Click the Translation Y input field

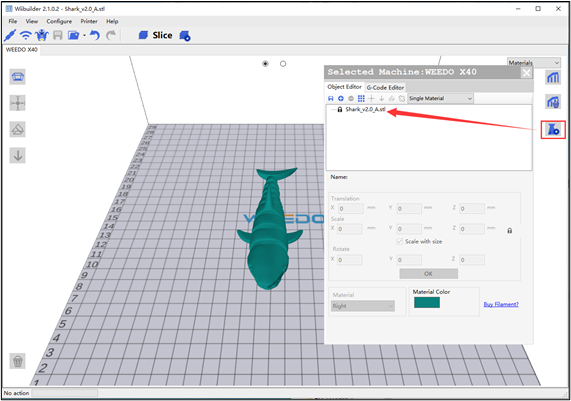(x=409, y=209)
